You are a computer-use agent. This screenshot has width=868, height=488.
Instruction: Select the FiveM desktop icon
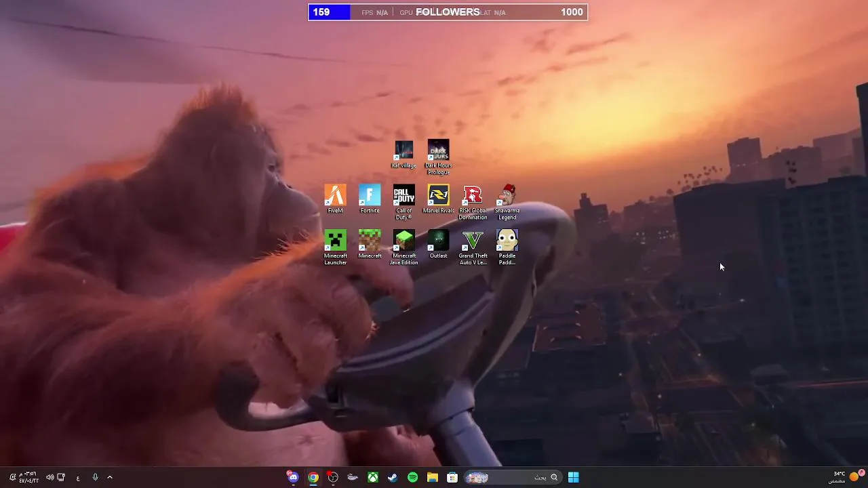tap(335, 199)
